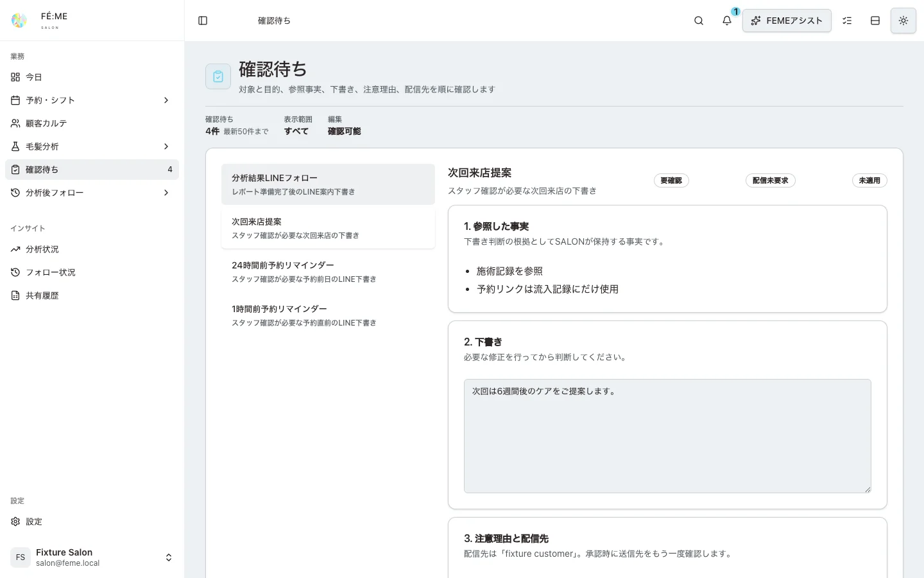Click the 確認可能 edit status
The height and width of the screenshot is (578, 924).
tap(344, 131)
